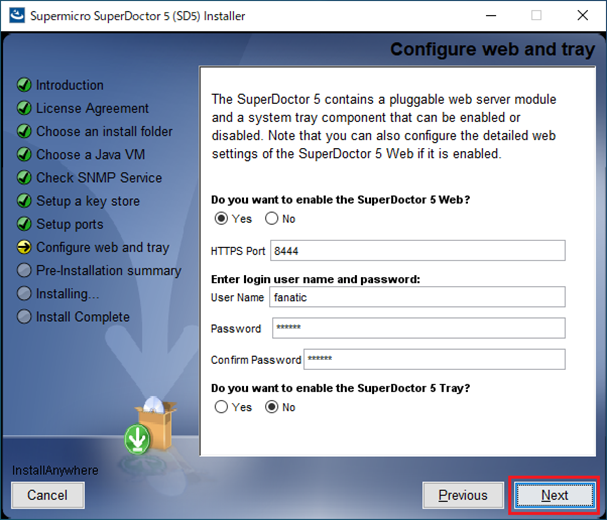Click the InstallAnywhere label

tap(55, 470)
